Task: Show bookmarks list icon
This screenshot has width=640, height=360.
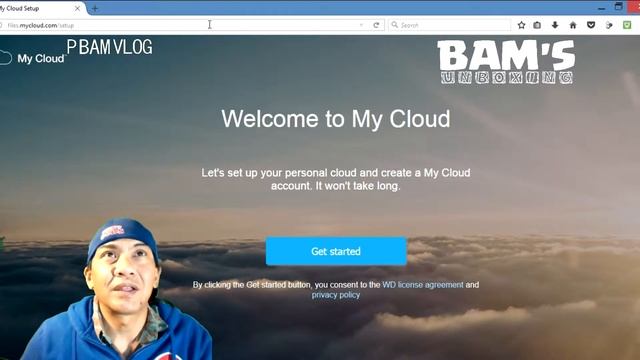Action: 537,25
